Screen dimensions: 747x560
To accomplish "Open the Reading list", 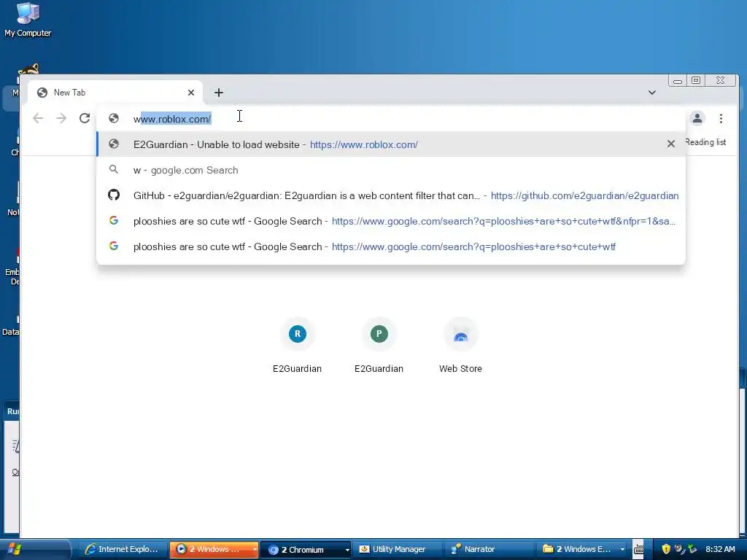I will (x=705, y=142).
